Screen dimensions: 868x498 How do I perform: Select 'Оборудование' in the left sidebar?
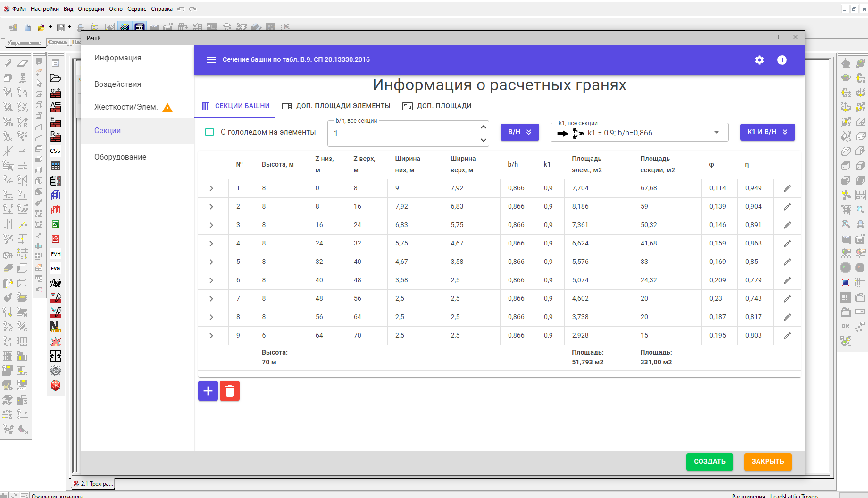[x=120, y=157]
